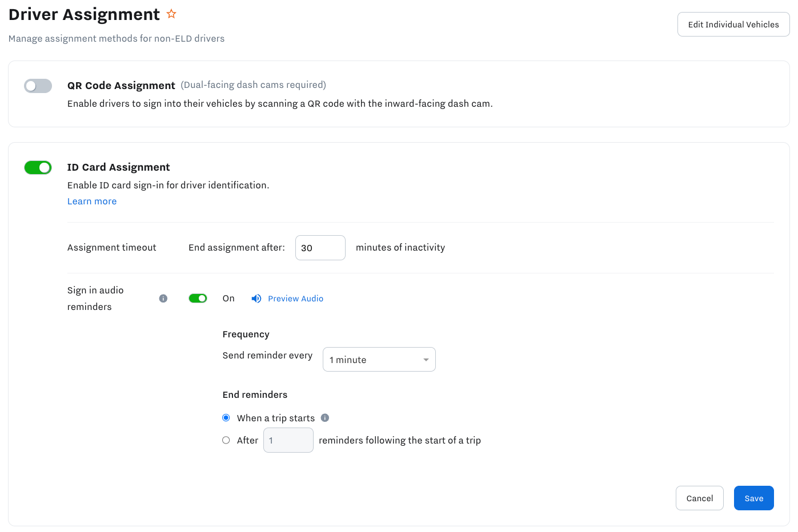The image size is (798, 532).
Task: Enable QR Code Assignment
Action: [x=38, y=85]
